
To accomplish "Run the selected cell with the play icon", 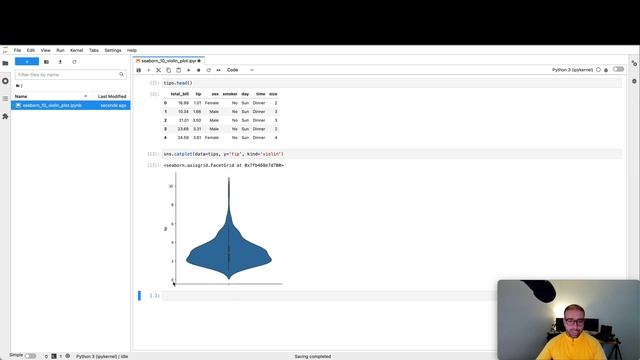I will [x=189, y=70].
